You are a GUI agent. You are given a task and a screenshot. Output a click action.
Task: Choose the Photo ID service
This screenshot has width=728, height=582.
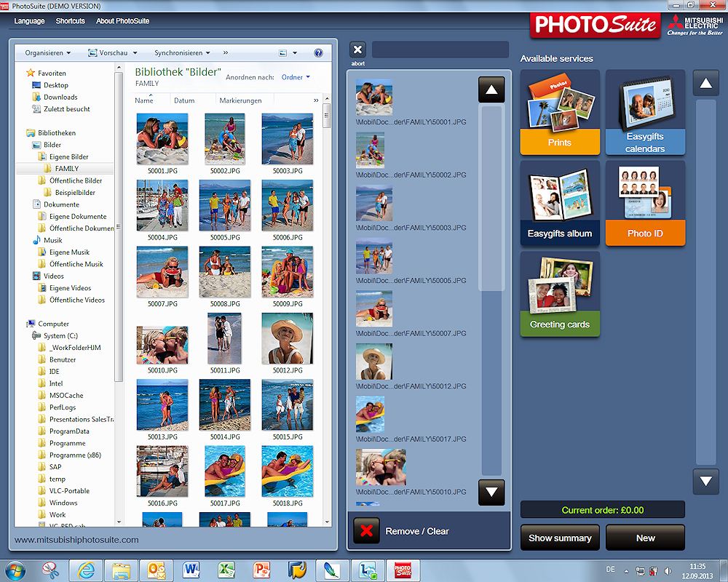[x=645, y=203]
